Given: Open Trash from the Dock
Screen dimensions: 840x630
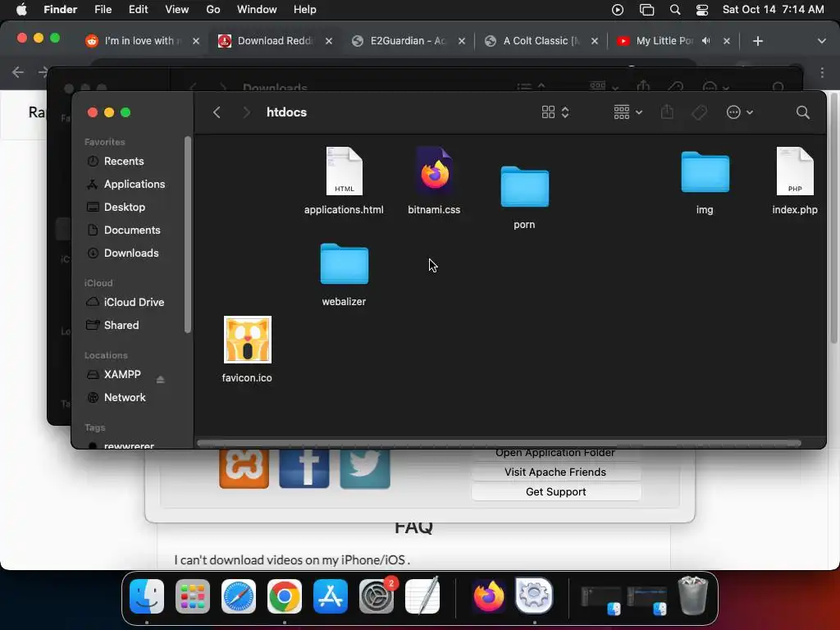Looking at the screenshot, I should coord(692,596).
